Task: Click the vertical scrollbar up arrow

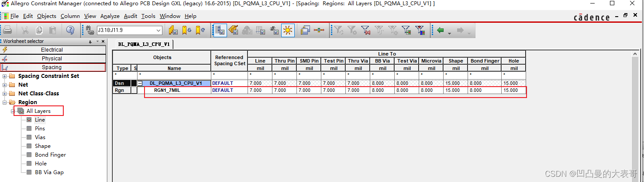Action: (x=635, y=54)
